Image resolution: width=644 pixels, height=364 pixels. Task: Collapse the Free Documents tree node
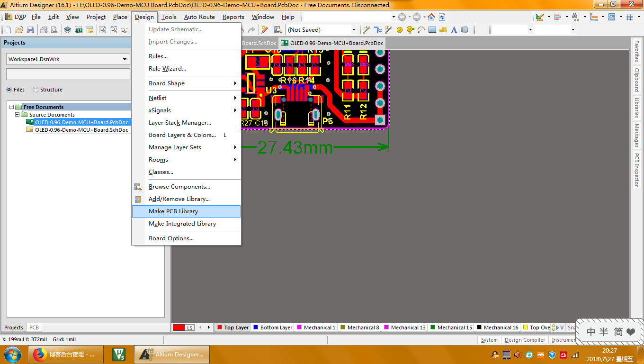click(x=12, y=107)
